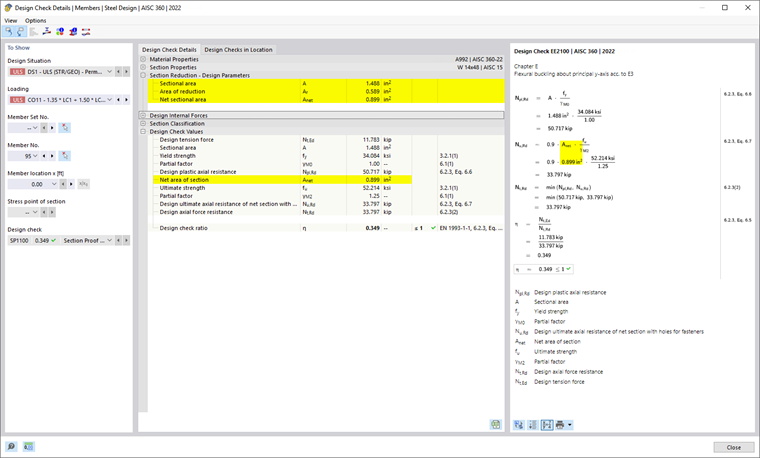Screen dimensions: 760x458
Task: Click previous arrow for Design check
Action: tap(118, 240)
